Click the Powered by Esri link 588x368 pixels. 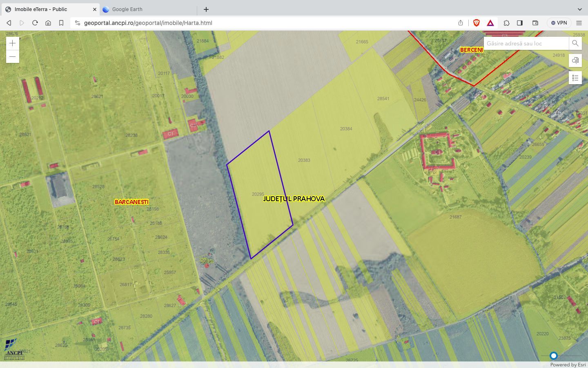coord(568,365)
